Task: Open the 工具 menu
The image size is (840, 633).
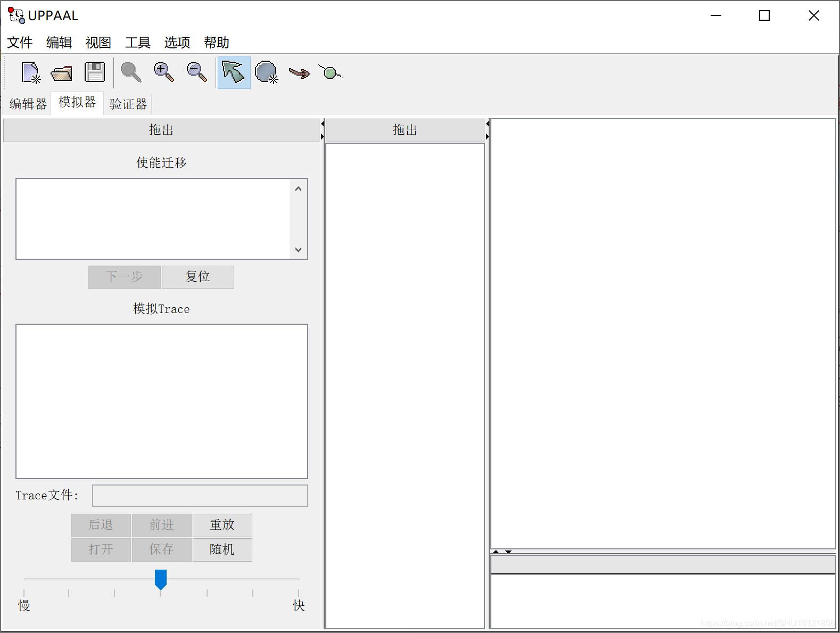Action: tap(138, 43)
